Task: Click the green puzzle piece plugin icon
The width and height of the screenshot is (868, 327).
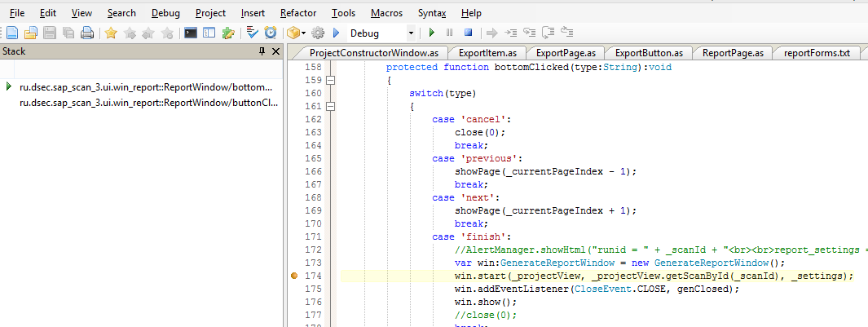Action: pyautogui.click(x=227, y=33)
